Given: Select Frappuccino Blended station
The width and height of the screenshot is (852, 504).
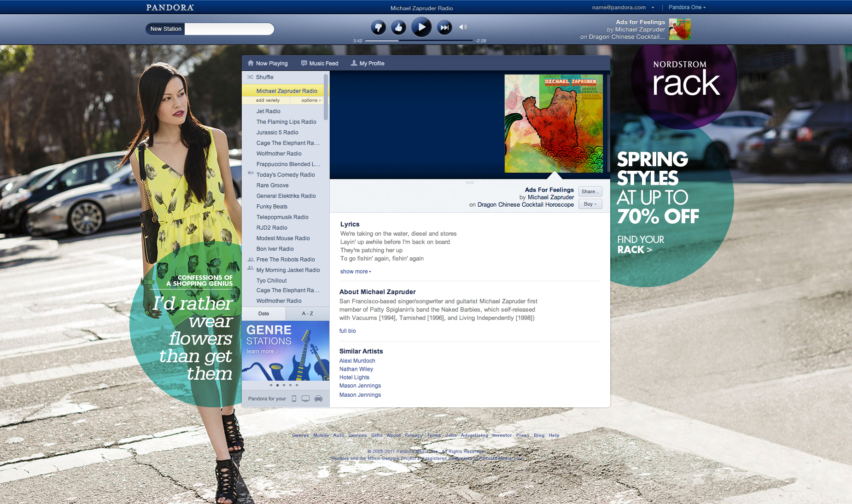Looking at the screenshot, I should [288, 164].
